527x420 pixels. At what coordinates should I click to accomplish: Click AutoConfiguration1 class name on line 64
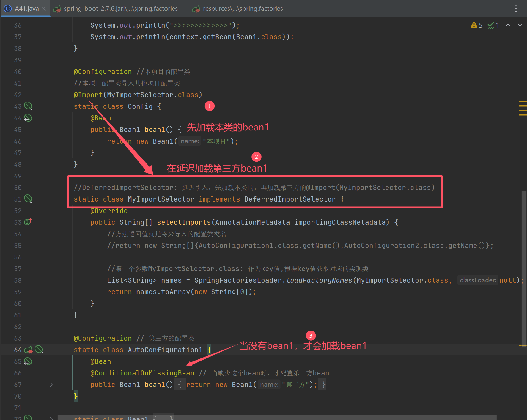pyautogui.click(x=165, y=350)
